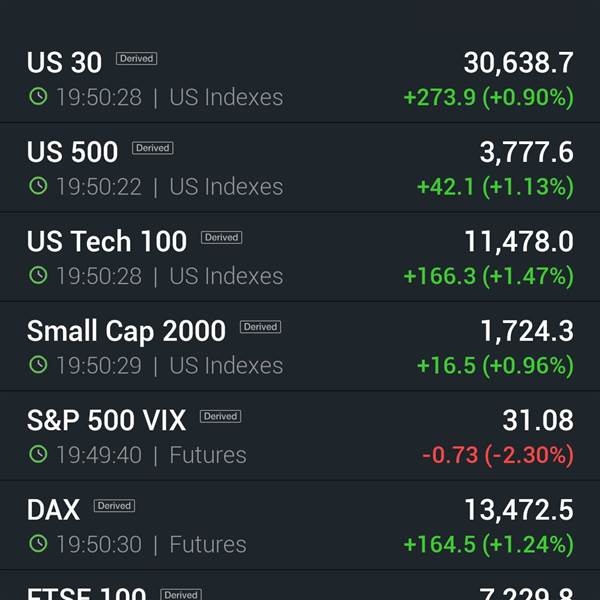This screenshot has width=600, height=600.
Task: Click the Derived badge beside S&P 500 VIX
Action: [x=220, y=416]
